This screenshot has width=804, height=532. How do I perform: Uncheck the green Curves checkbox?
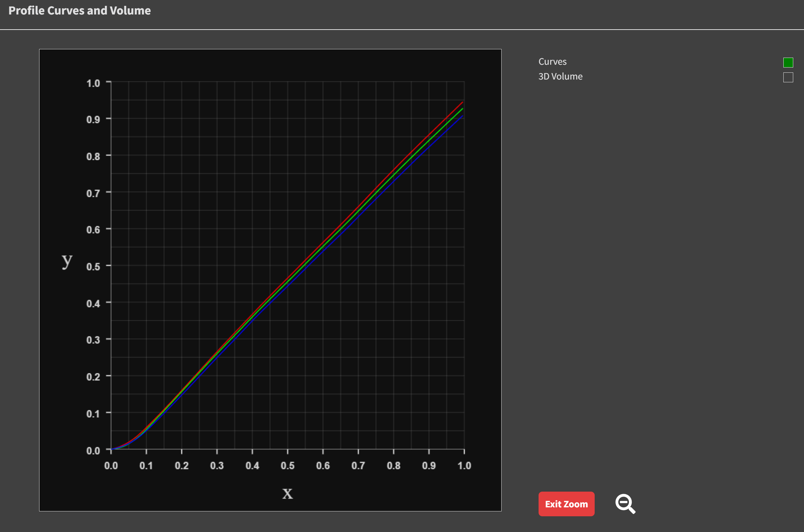click(x=788, y=63)
